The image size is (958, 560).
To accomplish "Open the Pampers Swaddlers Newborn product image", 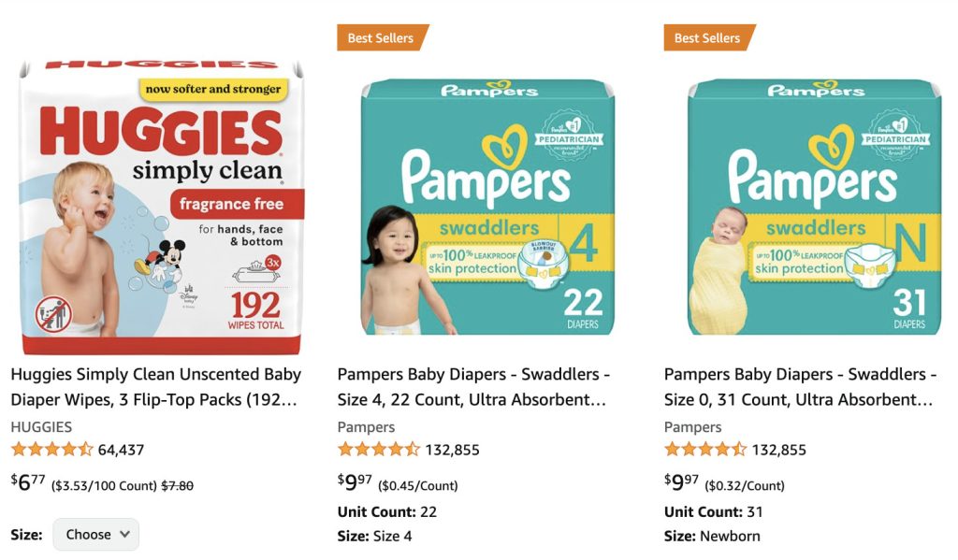I will (814, 206).
